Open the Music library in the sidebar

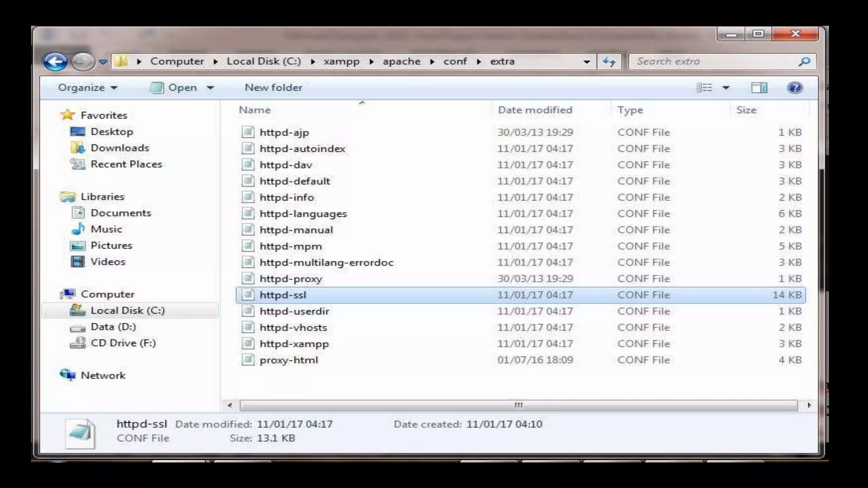106,229
